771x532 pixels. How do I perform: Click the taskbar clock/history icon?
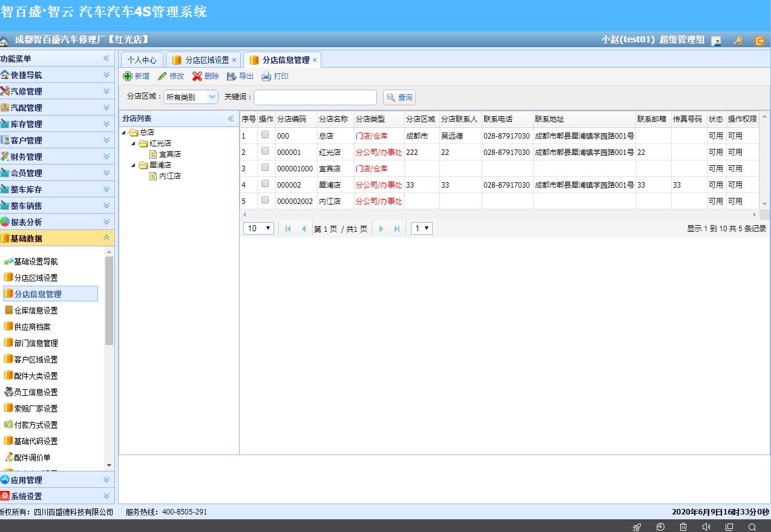pos(660,527)
